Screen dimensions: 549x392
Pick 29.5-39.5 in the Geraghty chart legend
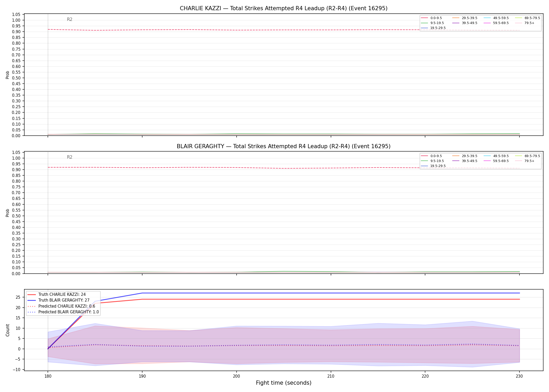tap(470, 156)
